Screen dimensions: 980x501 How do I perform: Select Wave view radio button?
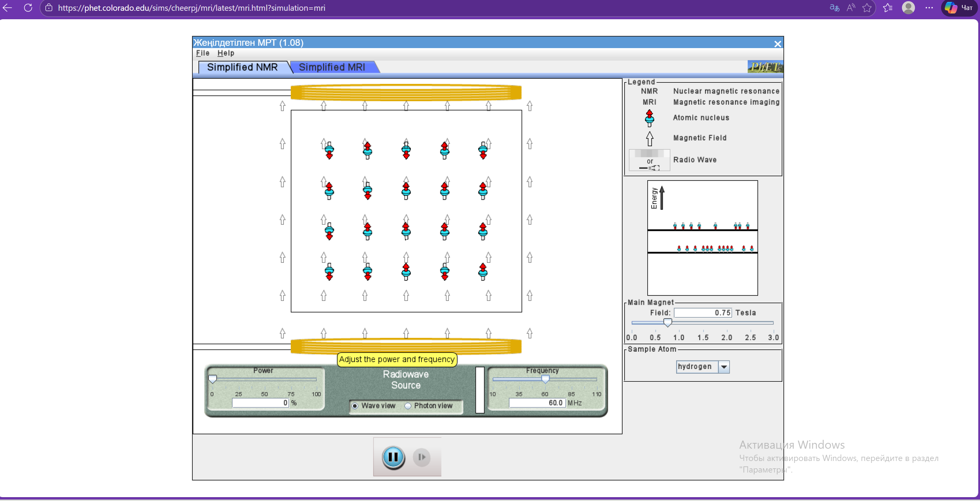point(355,406)
